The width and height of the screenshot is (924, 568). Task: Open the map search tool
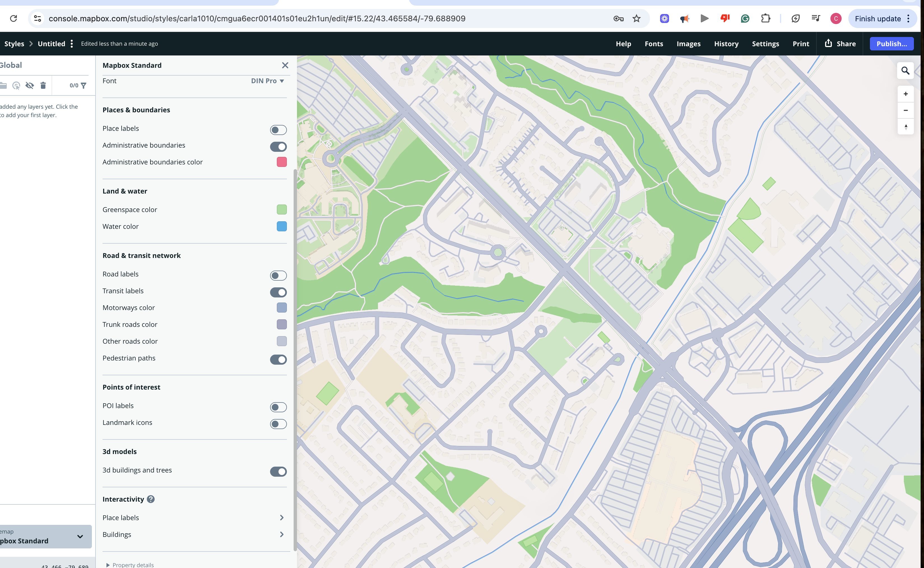(906, 70)
